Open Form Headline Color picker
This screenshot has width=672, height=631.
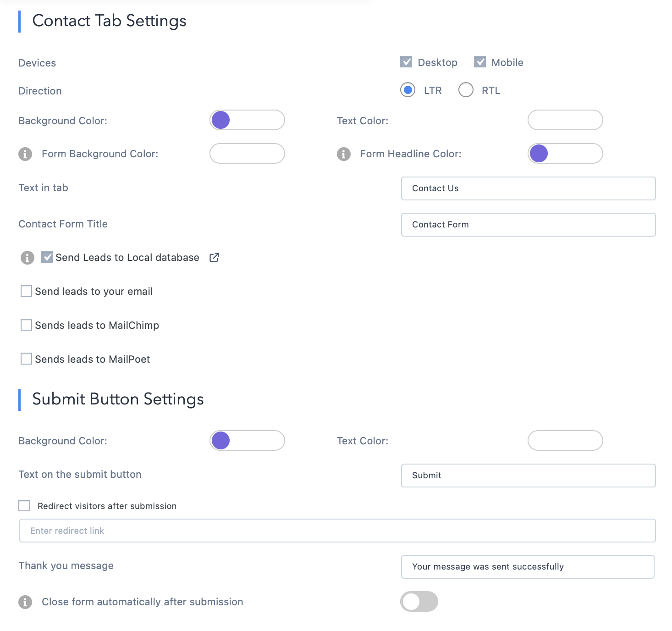tap(565, 154)
